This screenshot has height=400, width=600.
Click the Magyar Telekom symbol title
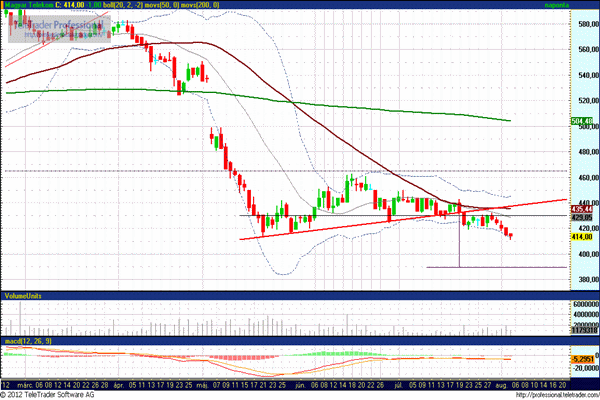29,6
